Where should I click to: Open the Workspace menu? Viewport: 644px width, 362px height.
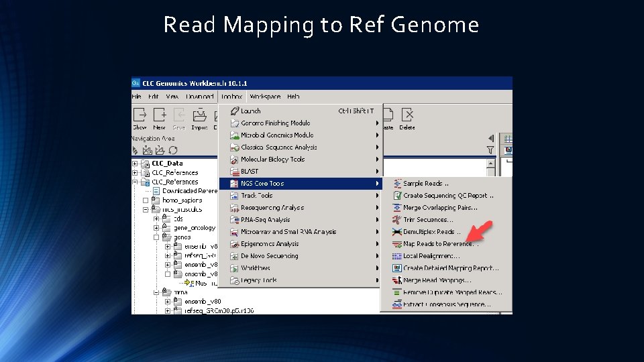coord(265,97)
